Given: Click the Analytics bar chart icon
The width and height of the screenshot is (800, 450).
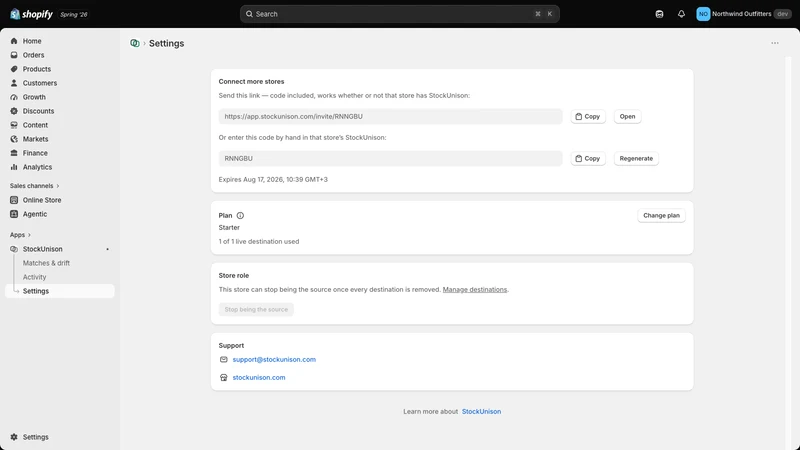Looking at the screenshot, I should (x=14, y=167).
